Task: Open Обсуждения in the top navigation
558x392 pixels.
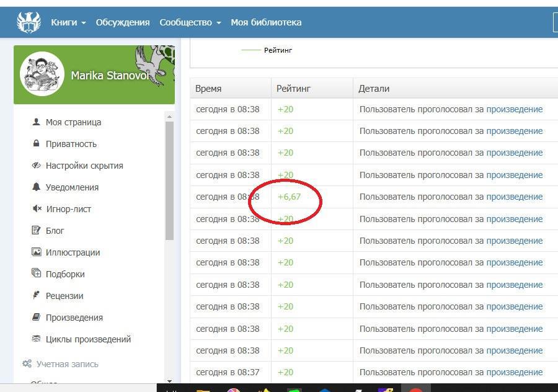Action: 123,22
